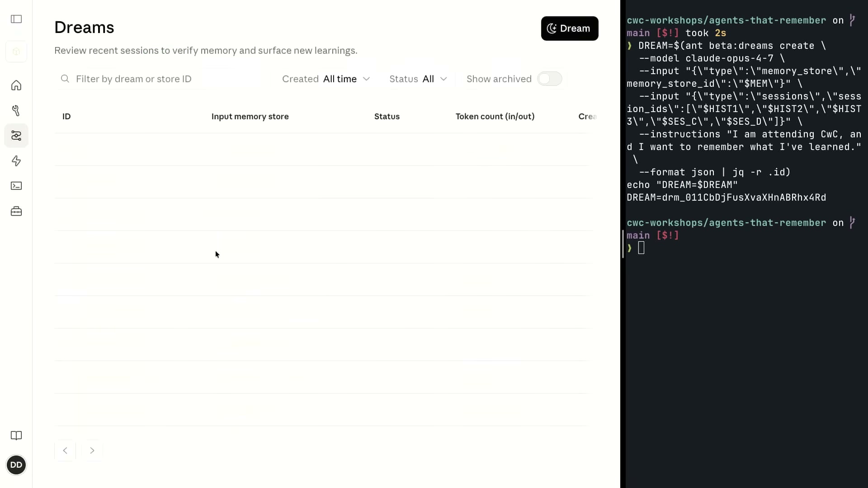
Task: Go to the next page arrow
Action: [x=92, y=450]
